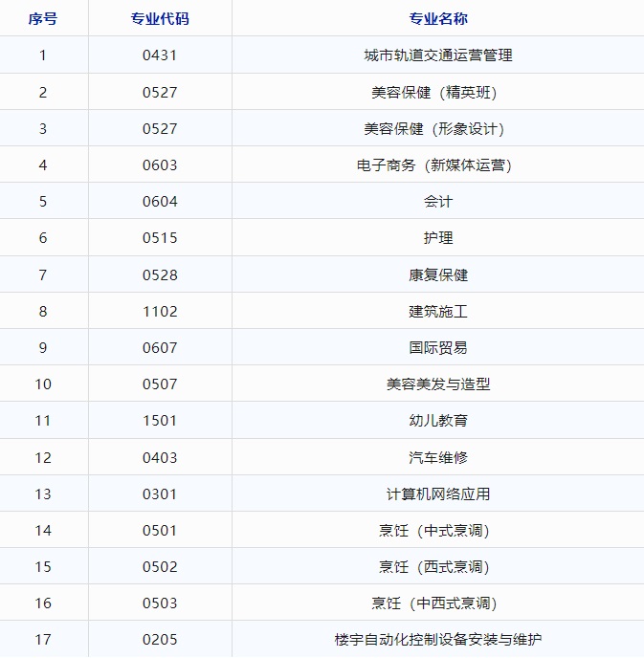Click 美容保健（精英班）major name

(x=437, y=92)
